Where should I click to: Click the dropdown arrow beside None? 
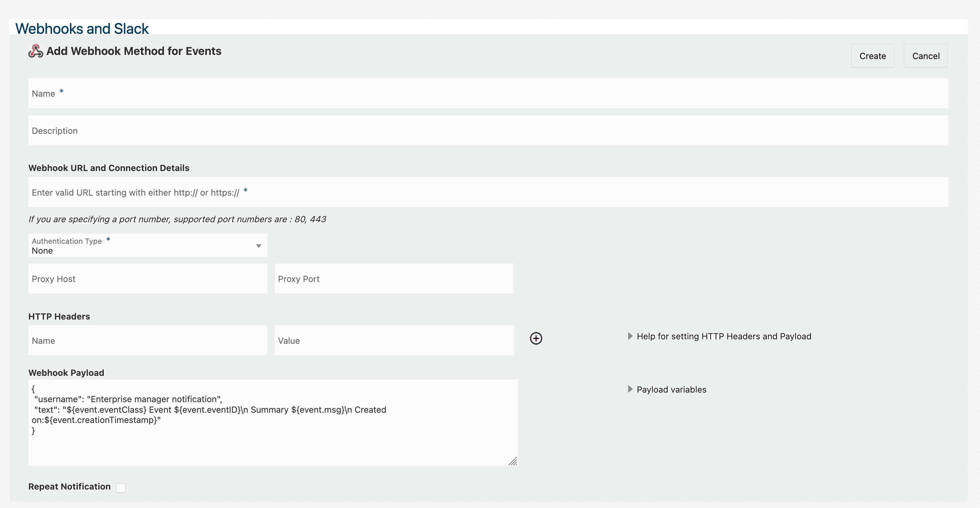[258, 246]
